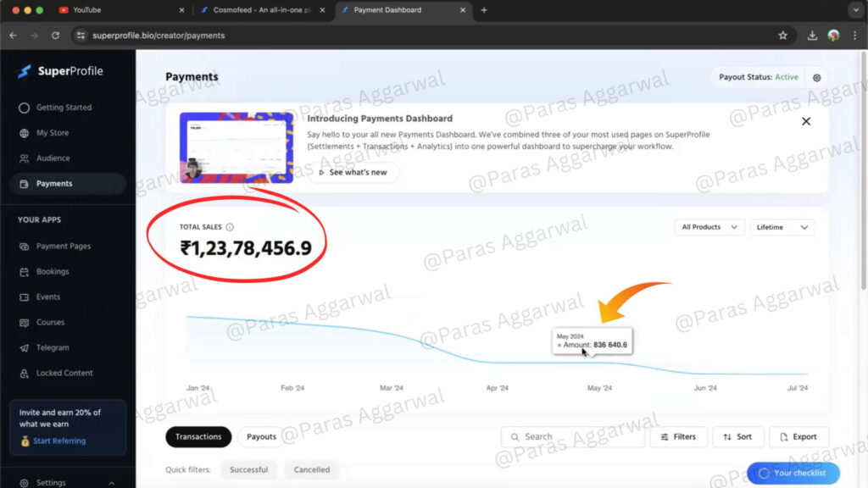868x488 pixels.
Task: Switch to the Payouts view
Action: pos(261,436)
